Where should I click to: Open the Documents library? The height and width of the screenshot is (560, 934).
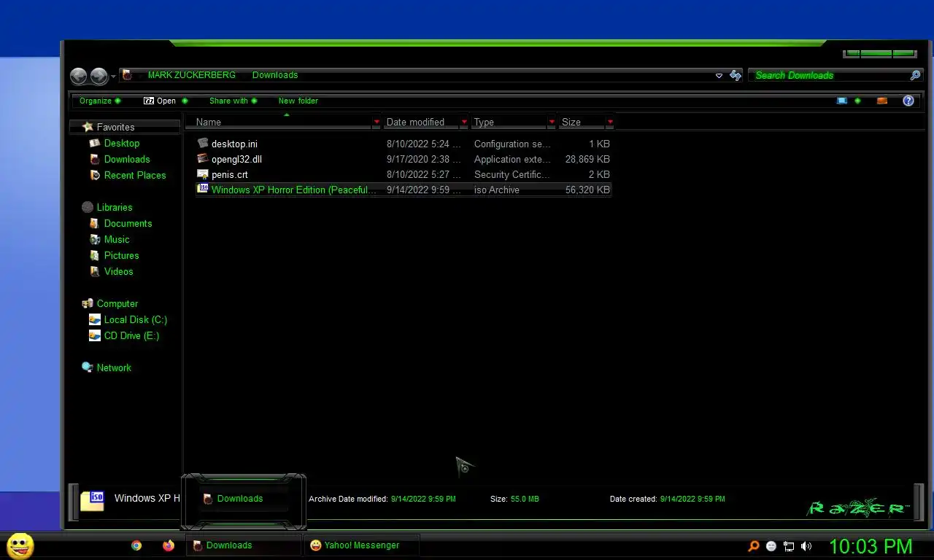[128, 223]
